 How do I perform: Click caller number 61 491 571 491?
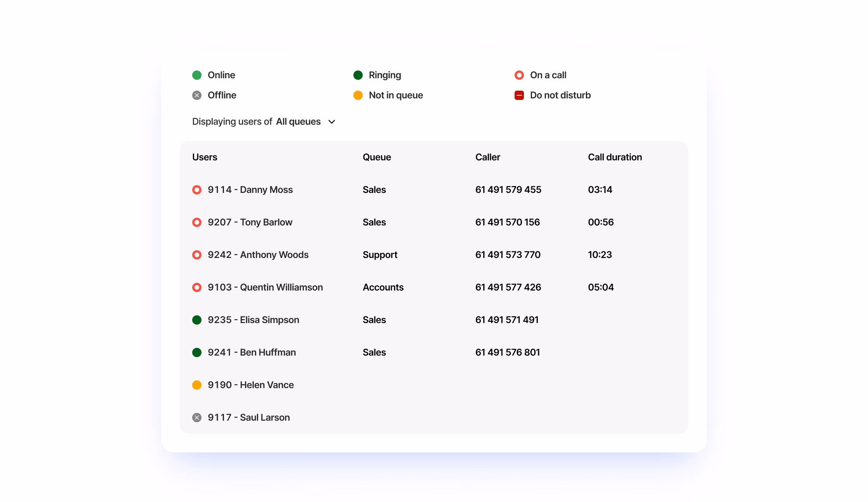tap(507, 320)
